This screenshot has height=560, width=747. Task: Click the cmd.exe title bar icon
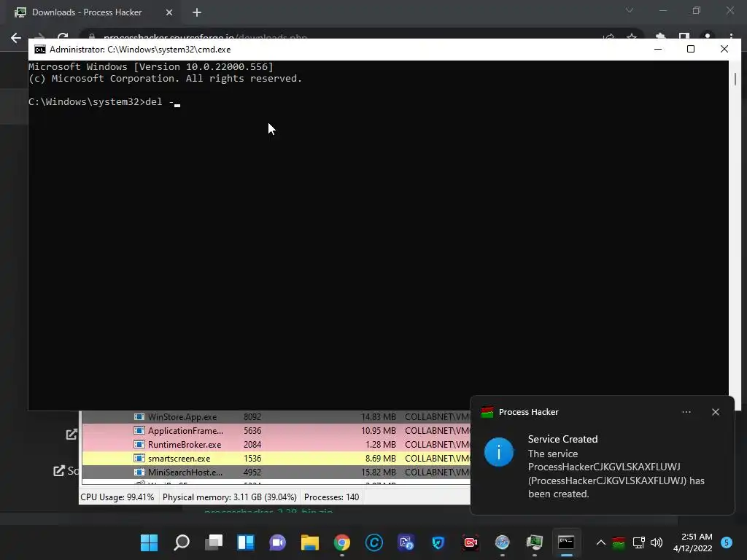coord(40,50)
